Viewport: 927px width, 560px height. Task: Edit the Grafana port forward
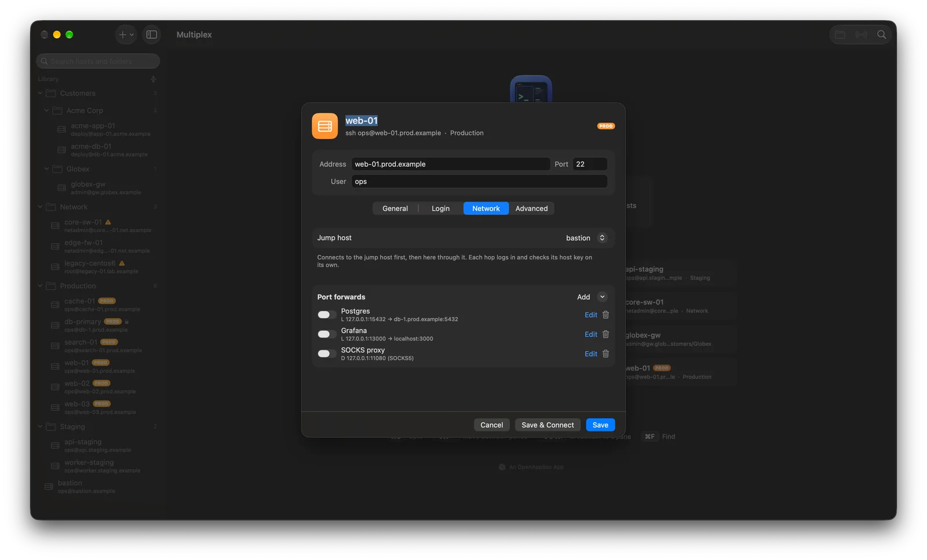coord(591,334)
